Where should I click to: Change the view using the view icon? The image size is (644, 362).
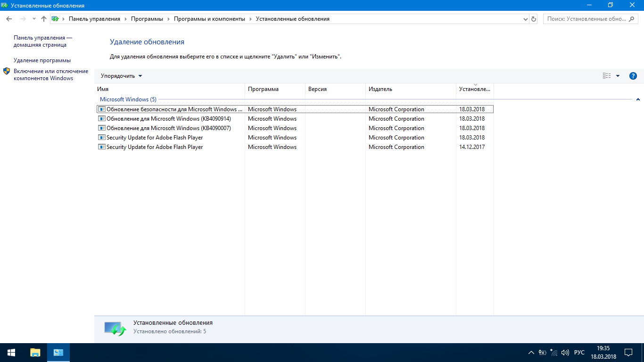point(607,76)
